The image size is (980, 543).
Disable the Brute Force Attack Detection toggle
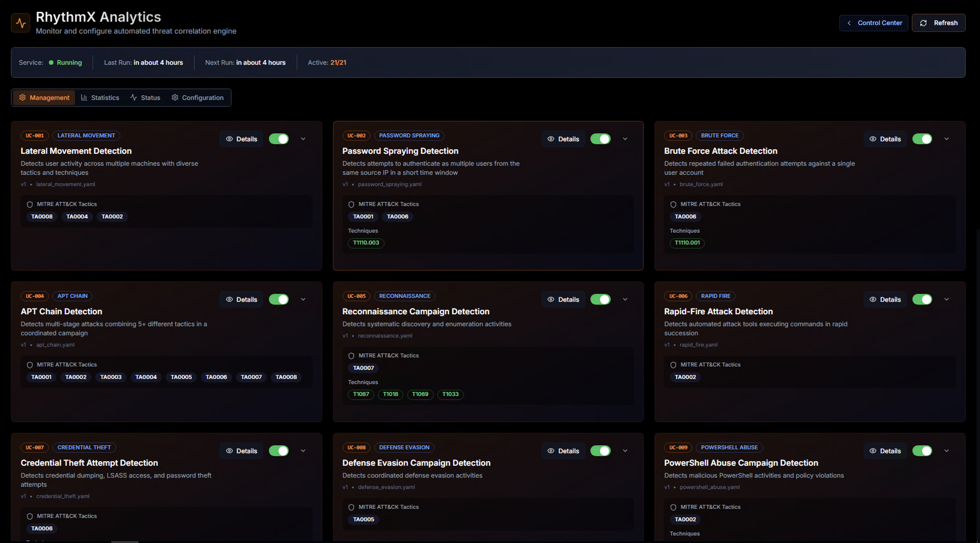[922, 139]
